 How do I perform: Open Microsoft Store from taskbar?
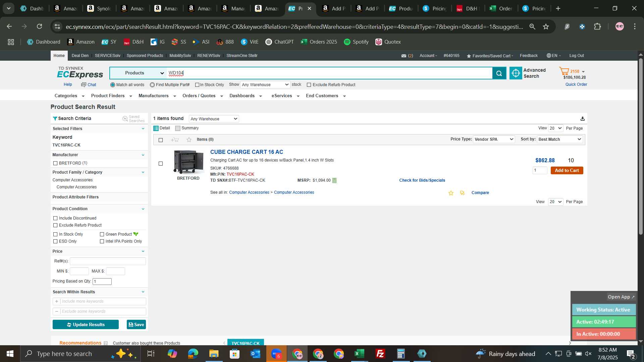click(x=234, y=354)
